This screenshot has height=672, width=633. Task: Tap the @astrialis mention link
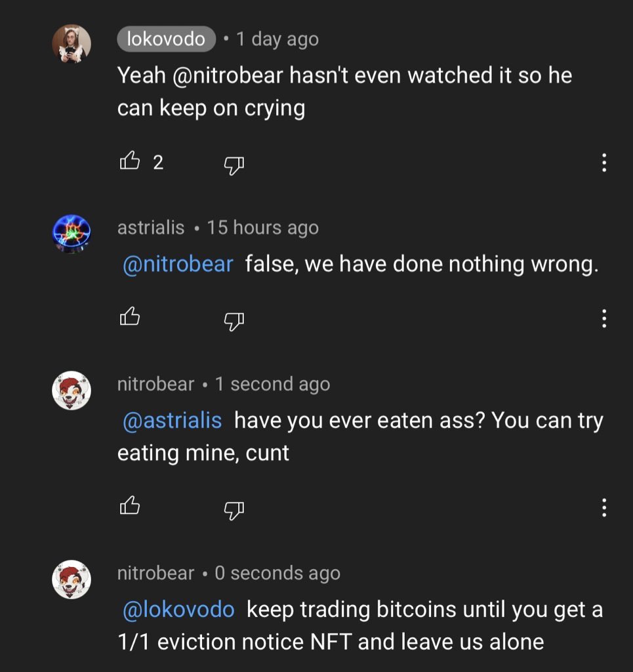tap(173, 420)
